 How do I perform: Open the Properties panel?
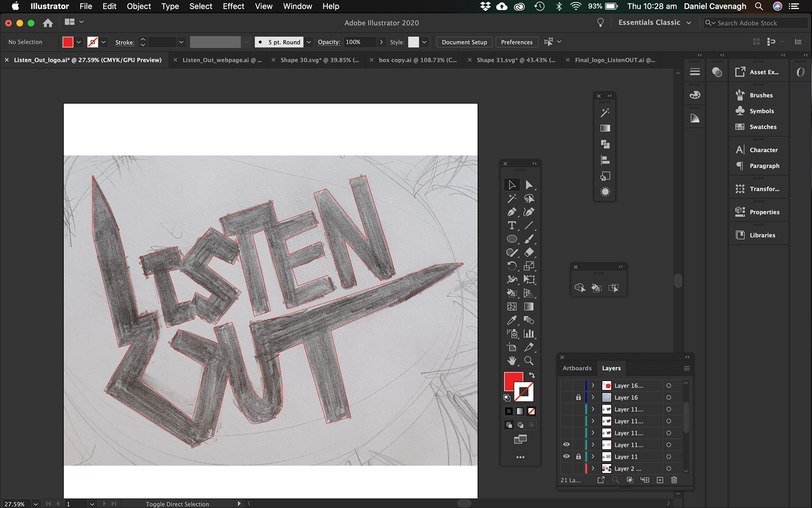pyautogui.click(x=758, y=212)
